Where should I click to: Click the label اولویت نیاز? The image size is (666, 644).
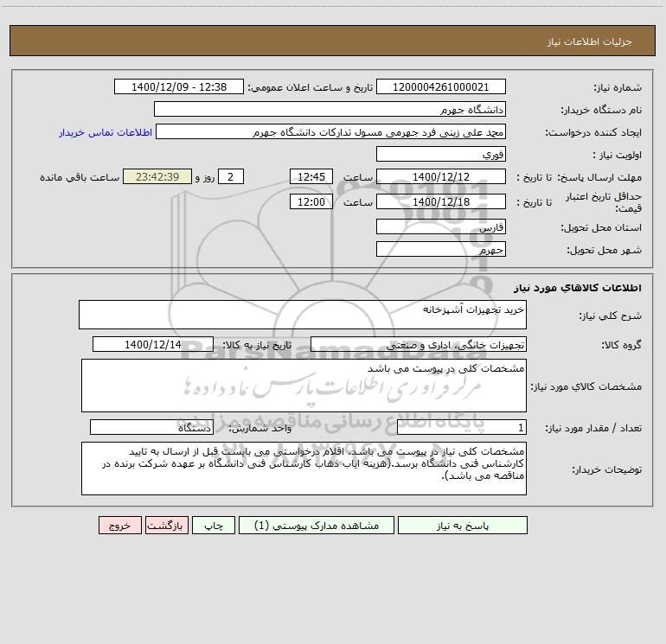(x=618, y=156)
